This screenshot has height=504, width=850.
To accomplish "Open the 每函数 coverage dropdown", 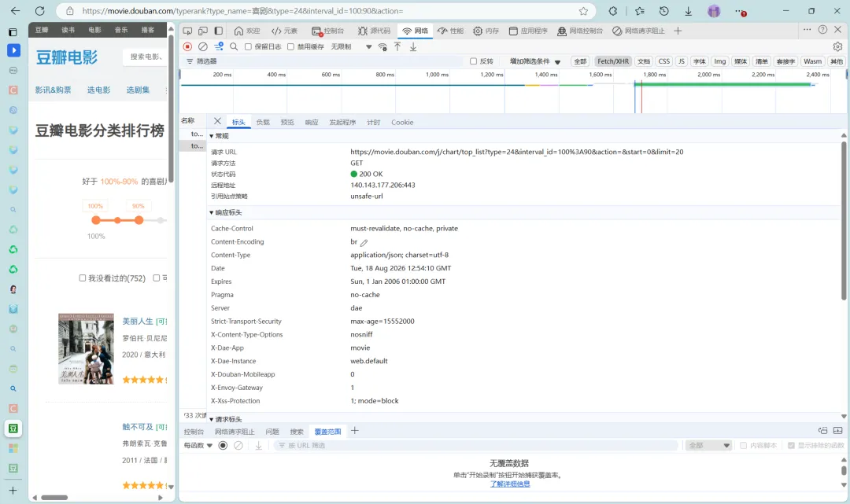I will [x=198, y=446].
